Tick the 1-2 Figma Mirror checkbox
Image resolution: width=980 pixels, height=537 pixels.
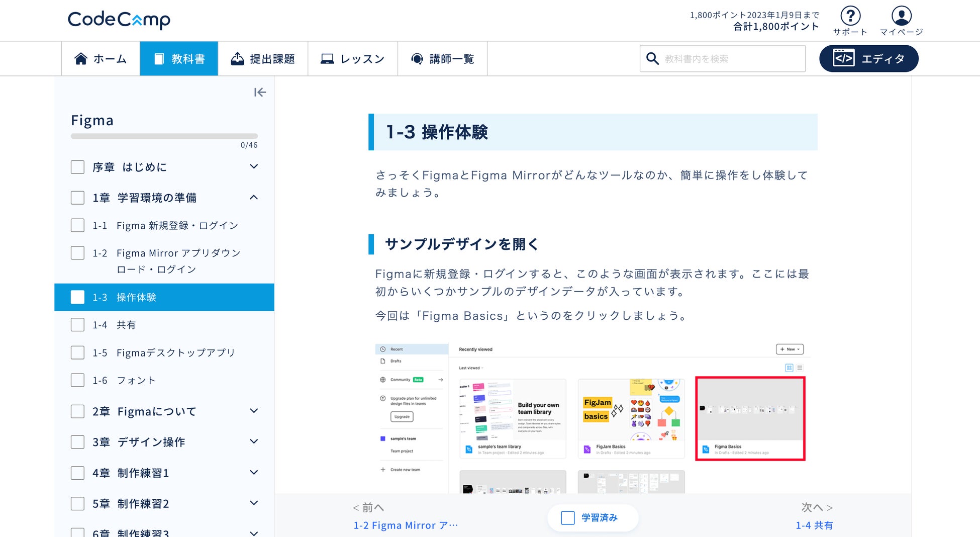click(77, 253)
